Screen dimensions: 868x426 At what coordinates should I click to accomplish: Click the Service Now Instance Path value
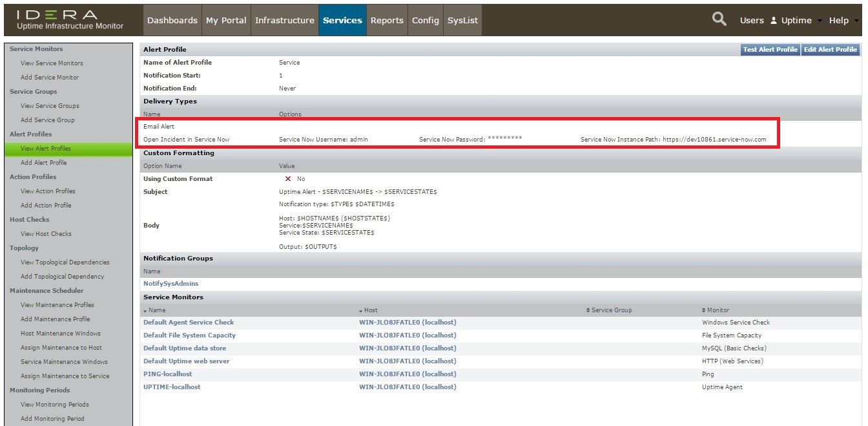[714, 140]
